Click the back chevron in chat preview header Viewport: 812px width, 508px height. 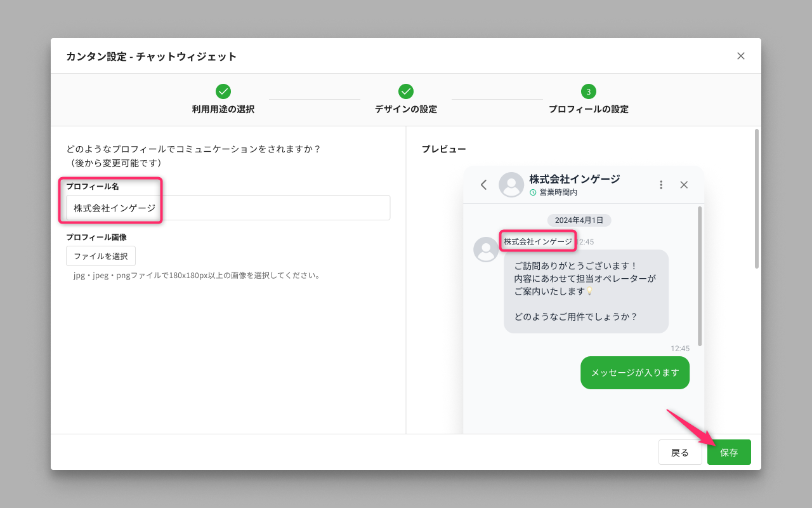point(483,185)
